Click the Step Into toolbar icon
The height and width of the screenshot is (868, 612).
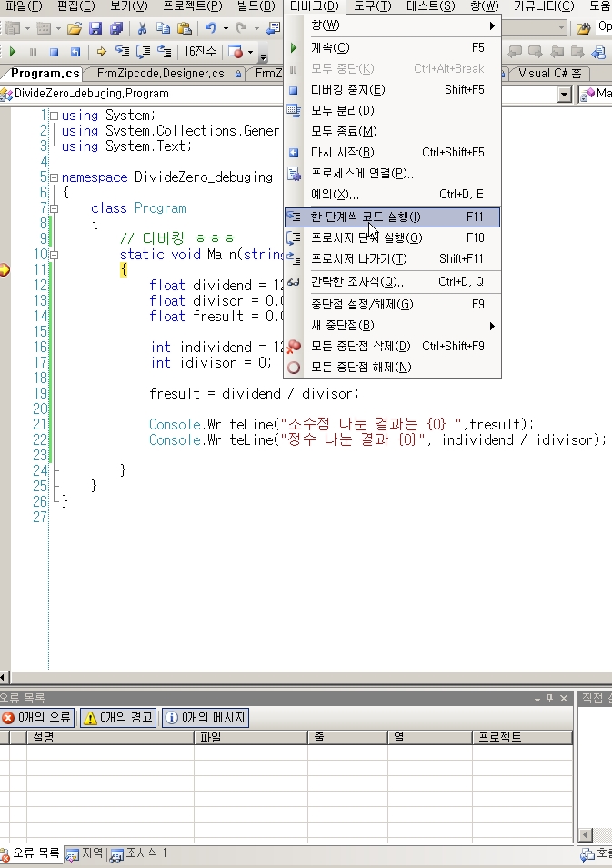coord(122,52)
